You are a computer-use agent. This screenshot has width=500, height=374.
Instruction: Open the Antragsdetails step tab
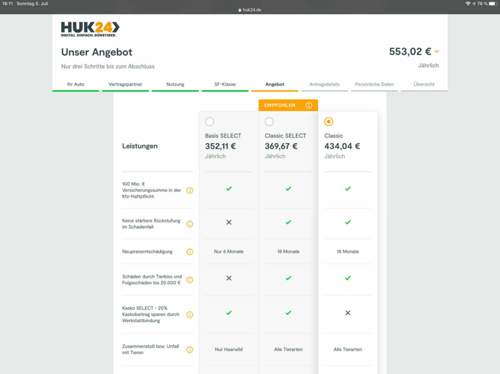pyautogui.click(x=325, y=84)
